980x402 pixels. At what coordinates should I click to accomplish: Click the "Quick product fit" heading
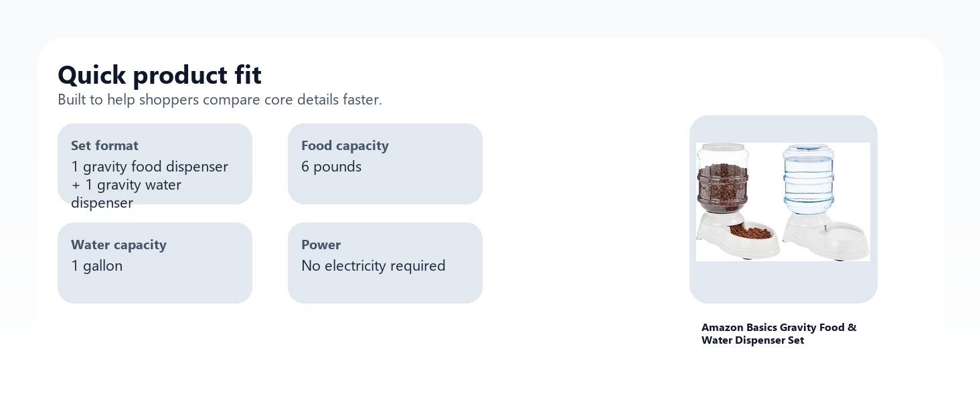159,75
